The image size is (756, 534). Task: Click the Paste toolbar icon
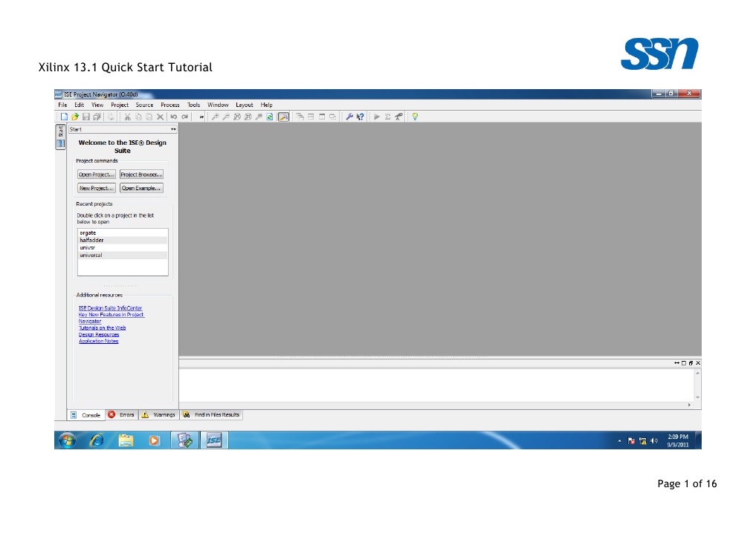(x=149, y=117)
